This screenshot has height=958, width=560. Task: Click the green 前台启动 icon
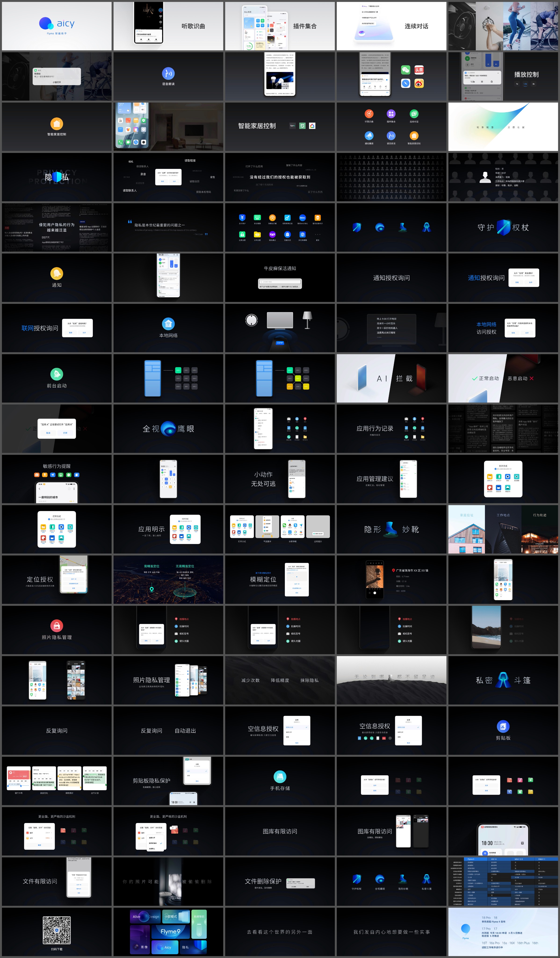point(57,374)
